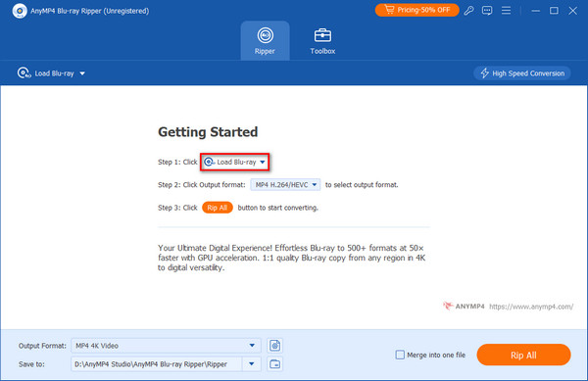This screenshot has height=381, width=588.
Task: Open the feedback chat icon
Action: (487, 11)
